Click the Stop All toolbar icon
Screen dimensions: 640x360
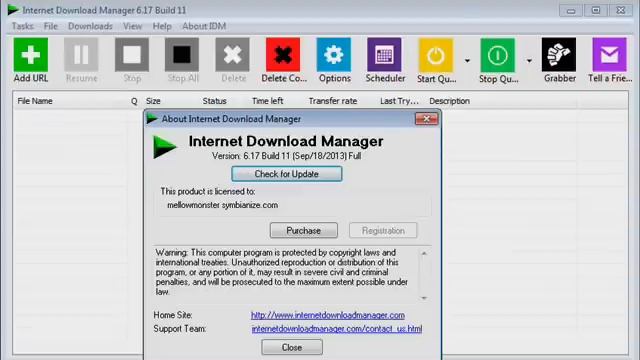[x=182, y=55]
